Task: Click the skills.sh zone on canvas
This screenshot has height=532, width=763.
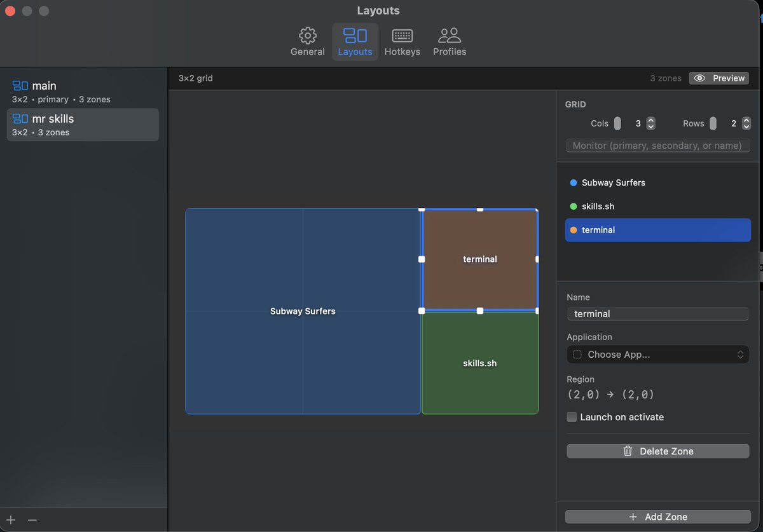Action: (x=480, y=363)
